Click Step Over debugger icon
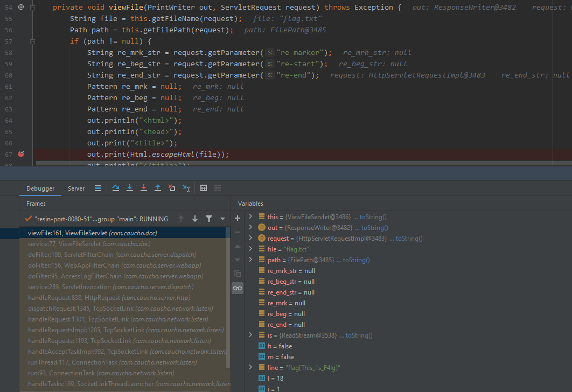Image resolution: width=572 pixels, height=392 pixels. pos(116,188)
